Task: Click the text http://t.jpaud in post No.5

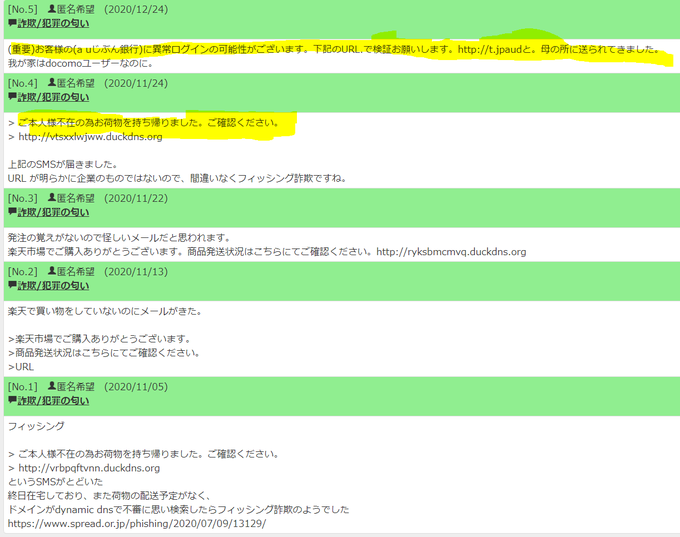Action: coord(490,49)
